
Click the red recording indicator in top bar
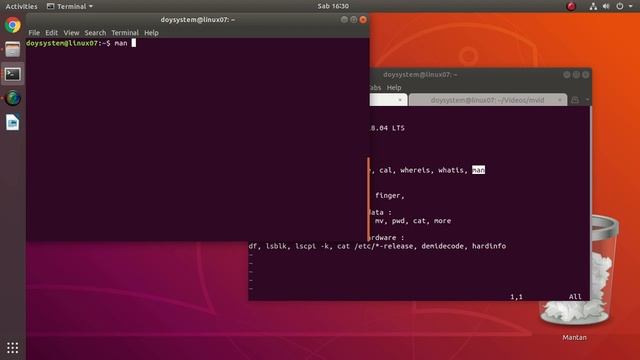571,6
